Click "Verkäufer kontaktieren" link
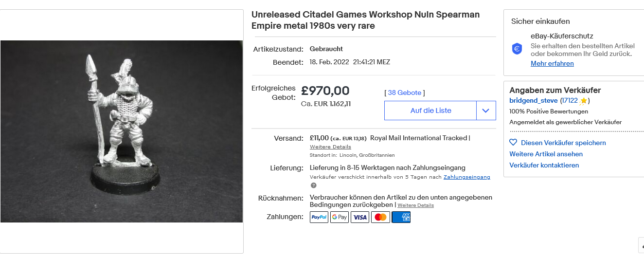This screenshot has height=259, width=644. coord(544,165)
